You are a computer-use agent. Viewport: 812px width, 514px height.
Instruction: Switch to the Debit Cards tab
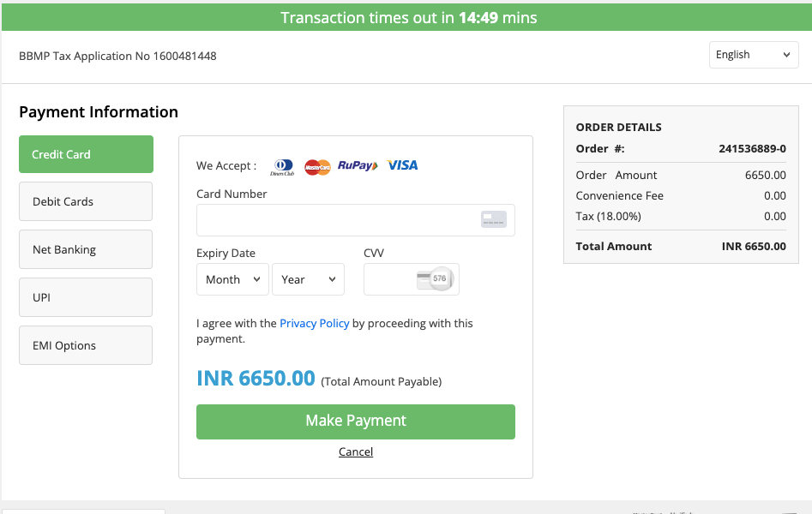coord(85,201)
